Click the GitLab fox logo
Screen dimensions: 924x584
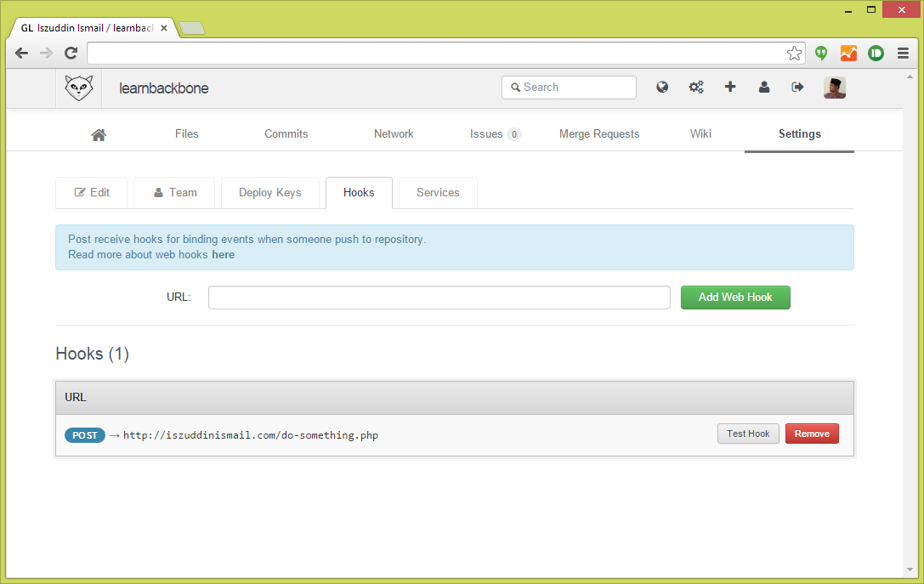pyautogui.click(x=78, y=88)
